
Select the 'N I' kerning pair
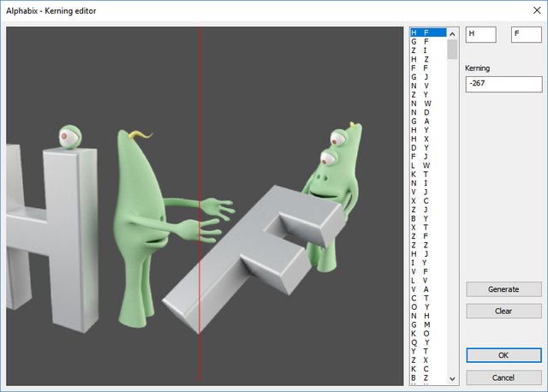click(x=428, y=183)
